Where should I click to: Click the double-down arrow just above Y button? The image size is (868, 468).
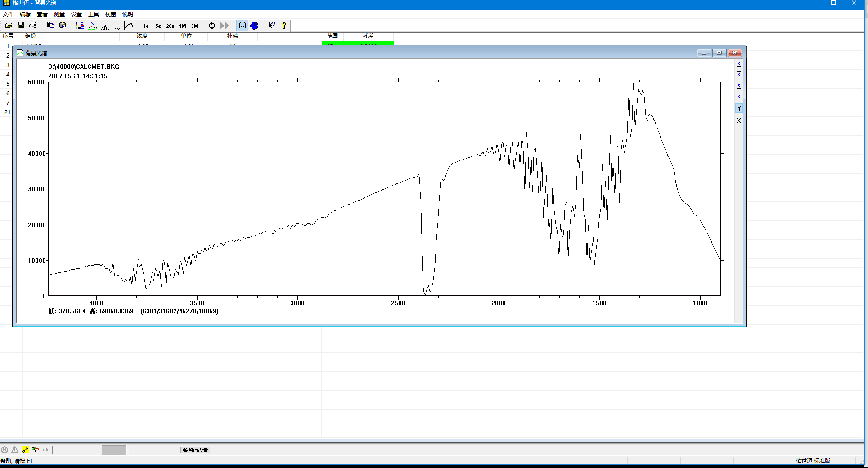739,96
